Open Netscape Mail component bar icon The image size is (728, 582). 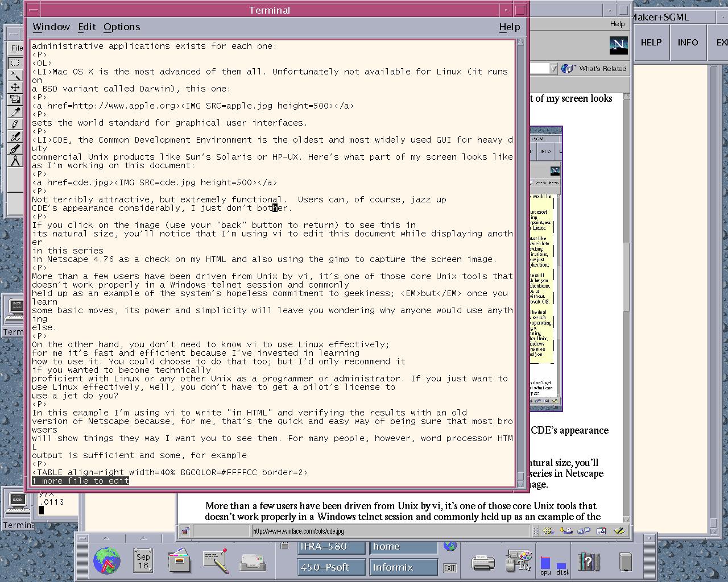[x=566, y=531]
